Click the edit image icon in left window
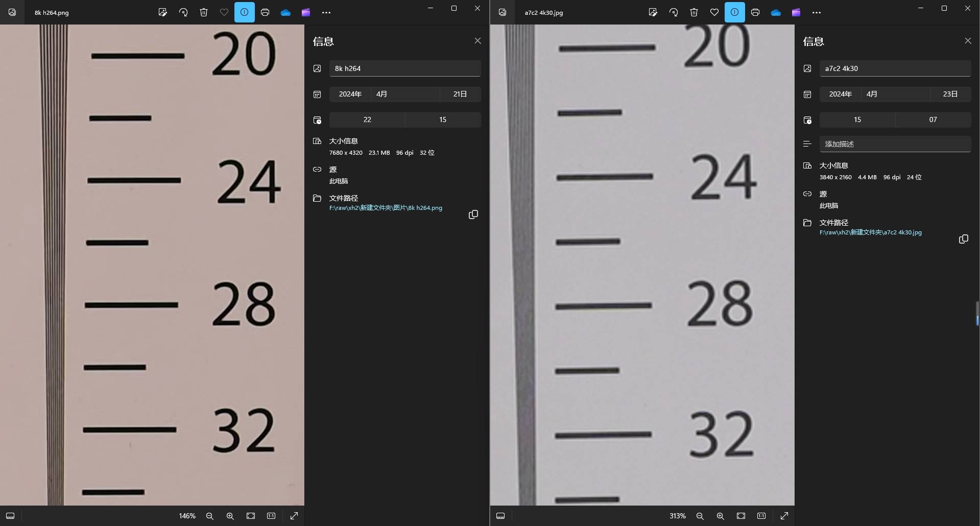 coord(163,12)
